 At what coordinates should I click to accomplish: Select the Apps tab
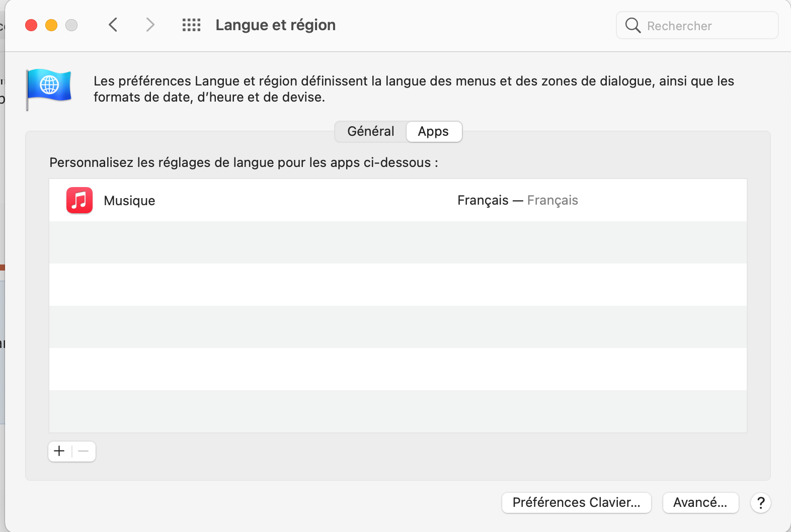(x=433, y=131)
